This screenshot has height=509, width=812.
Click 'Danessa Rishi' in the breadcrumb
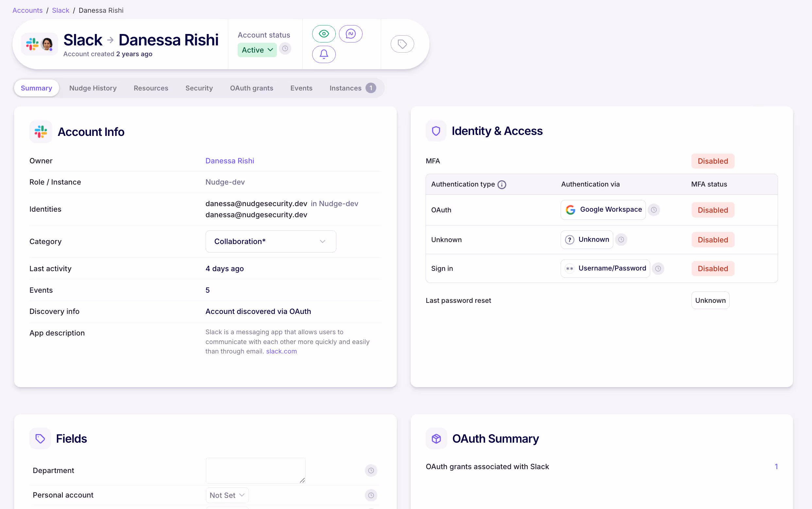[101, 10]
